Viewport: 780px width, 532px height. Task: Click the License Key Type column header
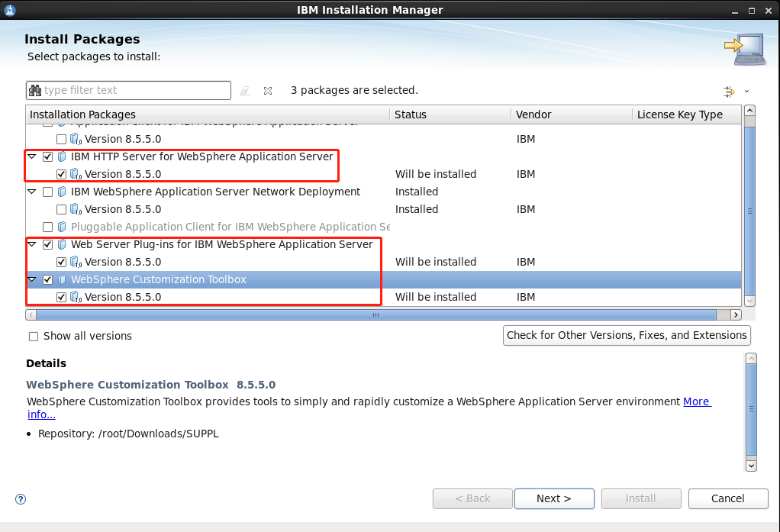687,114
